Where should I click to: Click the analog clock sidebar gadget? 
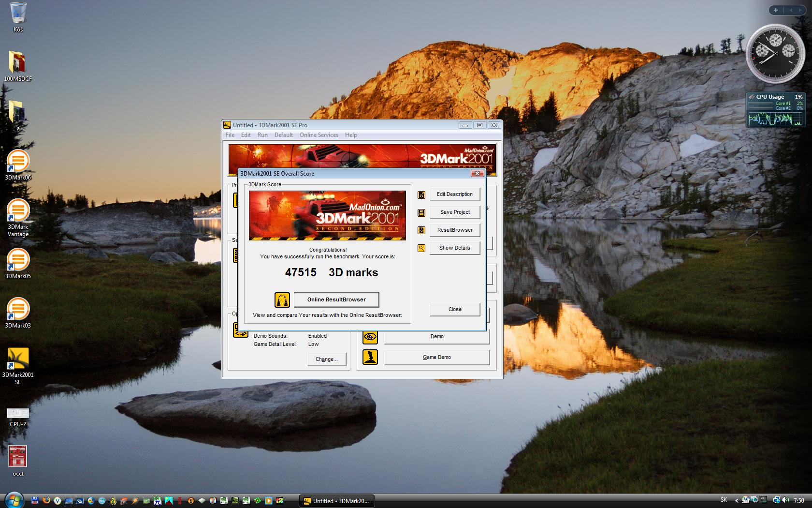click(x=775, y=53)
